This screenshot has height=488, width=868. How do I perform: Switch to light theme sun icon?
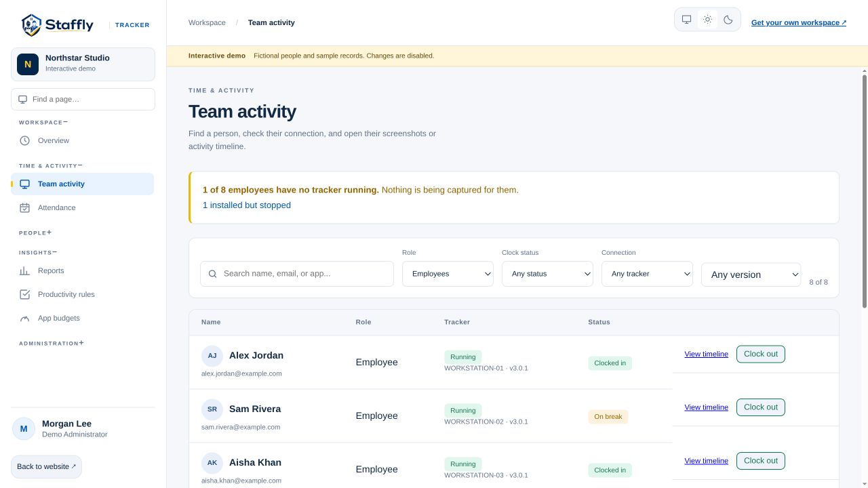707,20
